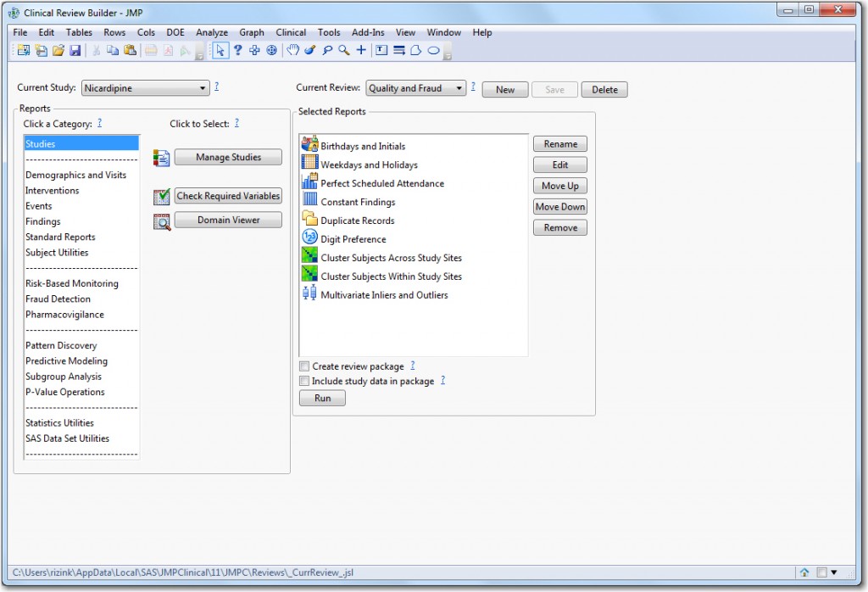The width and height of the screenshot is (868, 592).
Task: Click the Check Required Variables button
Action: tap(228, 196)
